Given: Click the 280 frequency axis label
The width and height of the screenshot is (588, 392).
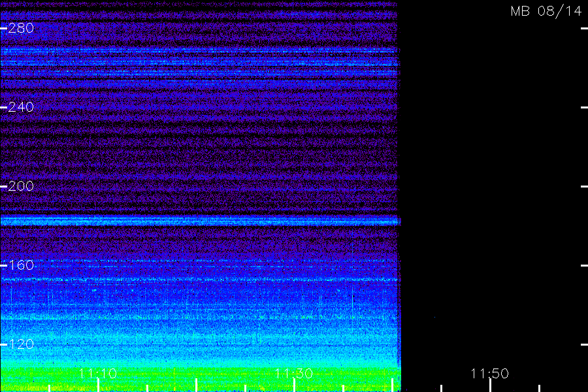Looking at the screenshot, I should click(21, 27).
